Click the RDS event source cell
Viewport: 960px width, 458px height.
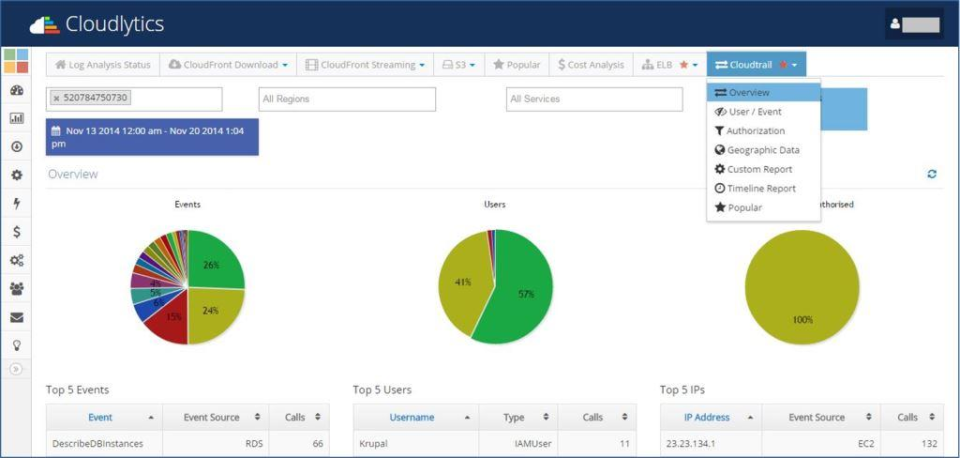pos(216,443)
